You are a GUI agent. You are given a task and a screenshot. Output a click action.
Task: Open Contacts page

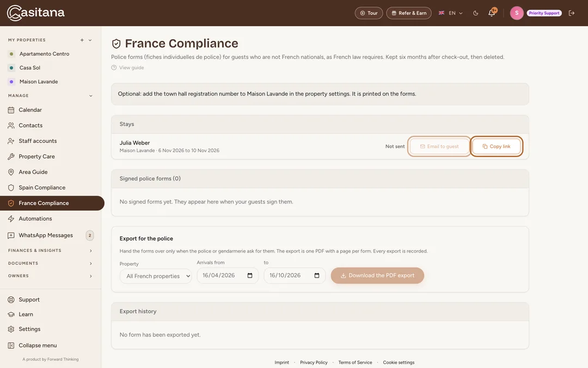point(30,125)
